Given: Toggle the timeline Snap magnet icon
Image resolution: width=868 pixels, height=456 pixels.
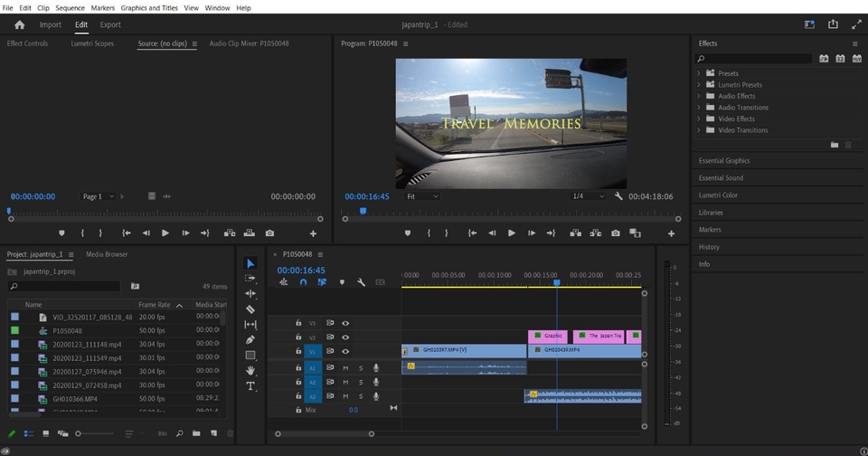Looking at the screenshot, I should pos(304,282).
